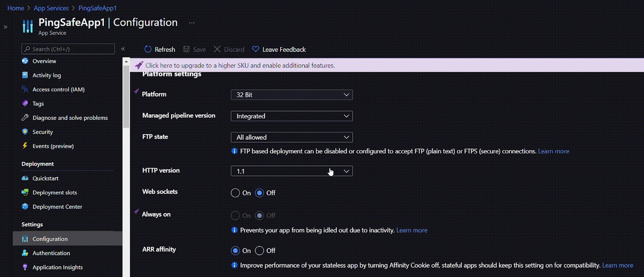Click Learn more link for FTP state
This screenshot has height=277, width=644.
pos(553,151)
